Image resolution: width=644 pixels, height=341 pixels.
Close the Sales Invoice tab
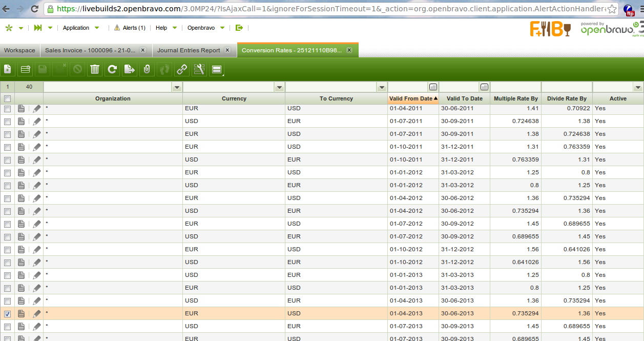click(143, 50)
